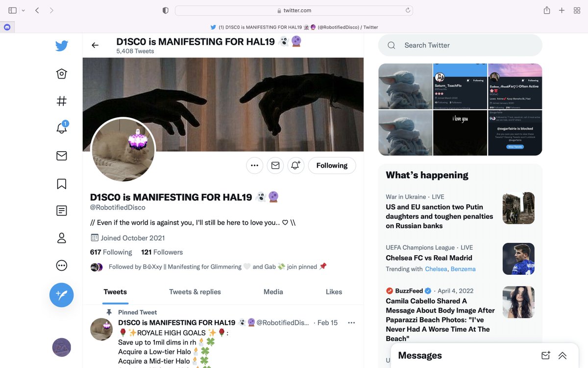Screen dimensions: 588x368
Task: Click Chelsea trending link
Action: click(x=436, y=269)
